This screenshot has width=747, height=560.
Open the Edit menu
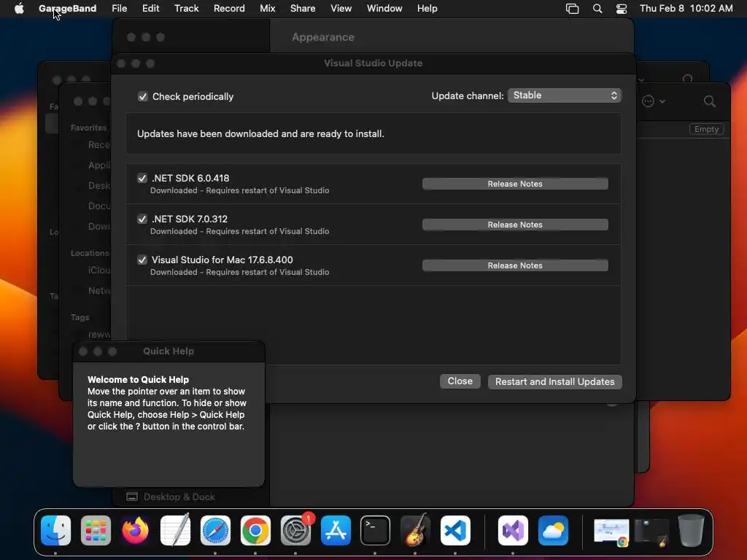[150, 8]
